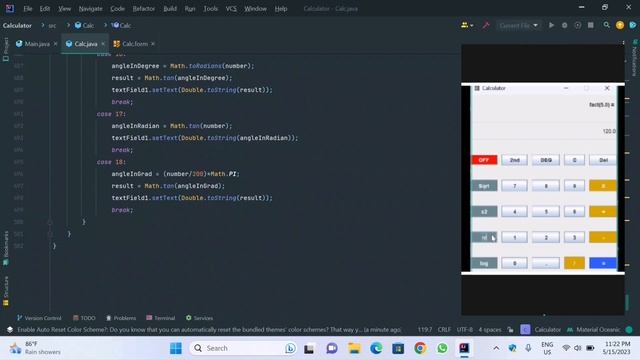Click the digit 7 button in Calculator
The height and width of the screenshot is (360, 640).
[x=514, y=186]
